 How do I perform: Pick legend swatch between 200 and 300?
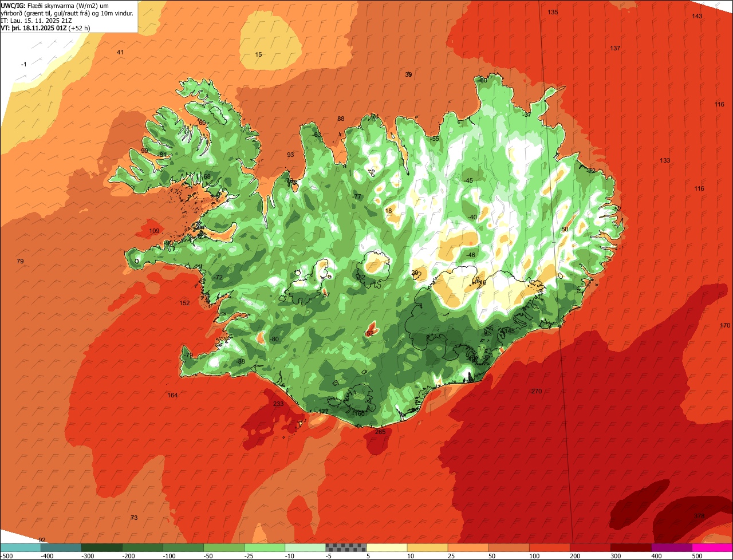590,547
